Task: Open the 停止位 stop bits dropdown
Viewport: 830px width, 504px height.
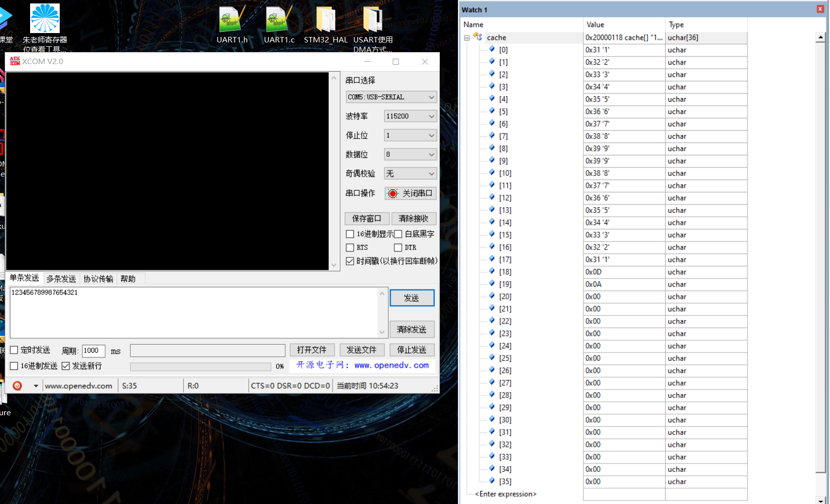Action: tap(411, 135)
